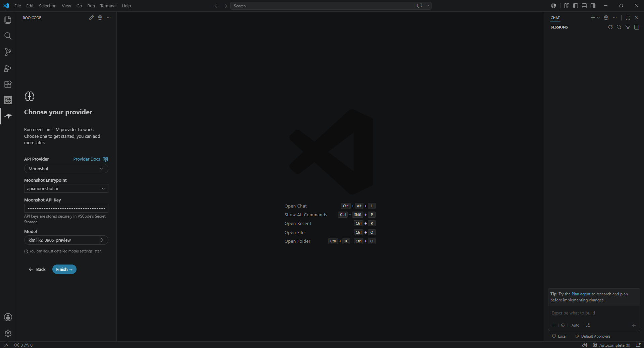Open the Manage gear in activity bar
The height and width of the screenshot is (348, 644).
click(8, 333)
